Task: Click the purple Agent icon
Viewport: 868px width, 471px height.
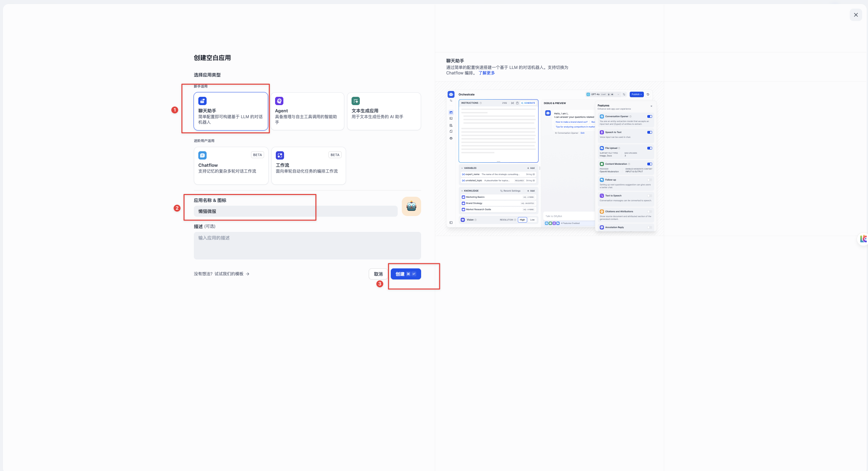Action: (279, 101)
